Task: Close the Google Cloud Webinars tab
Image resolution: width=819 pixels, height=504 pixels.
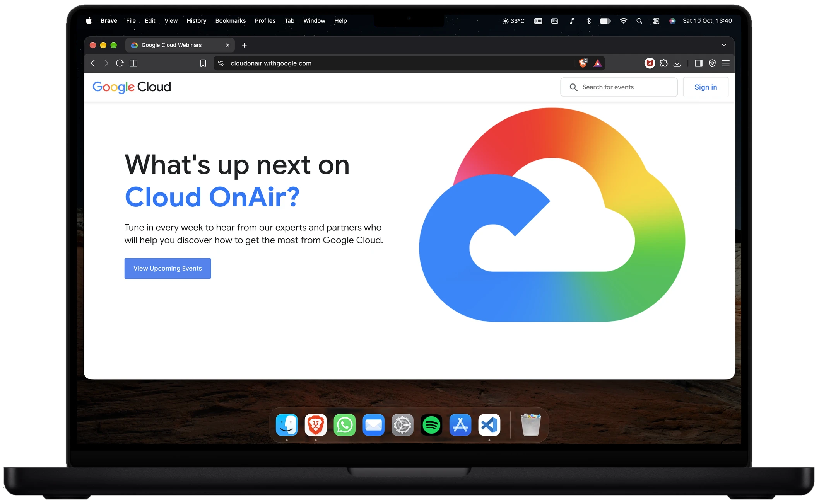Action: click(227, 45)
